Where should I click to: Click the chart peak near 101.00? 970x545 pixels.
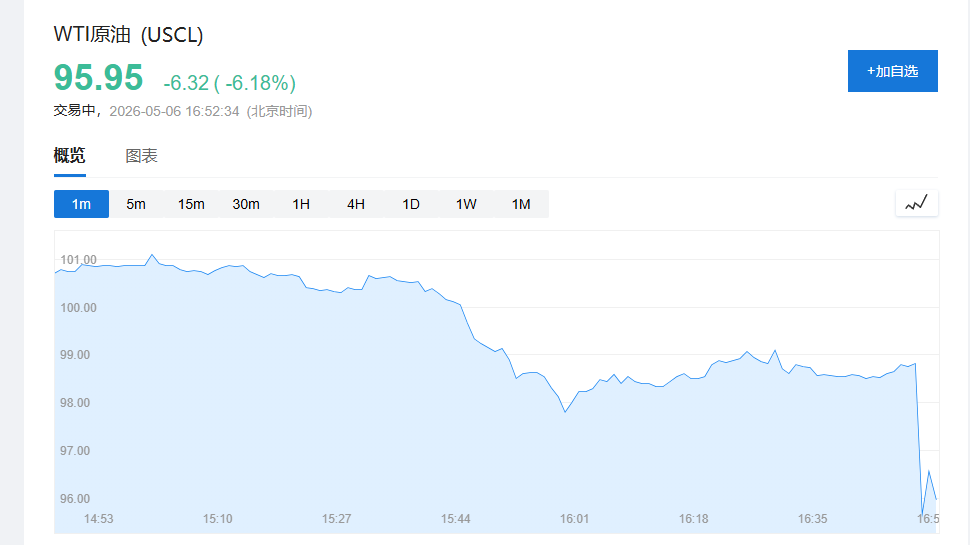point(152,255)
